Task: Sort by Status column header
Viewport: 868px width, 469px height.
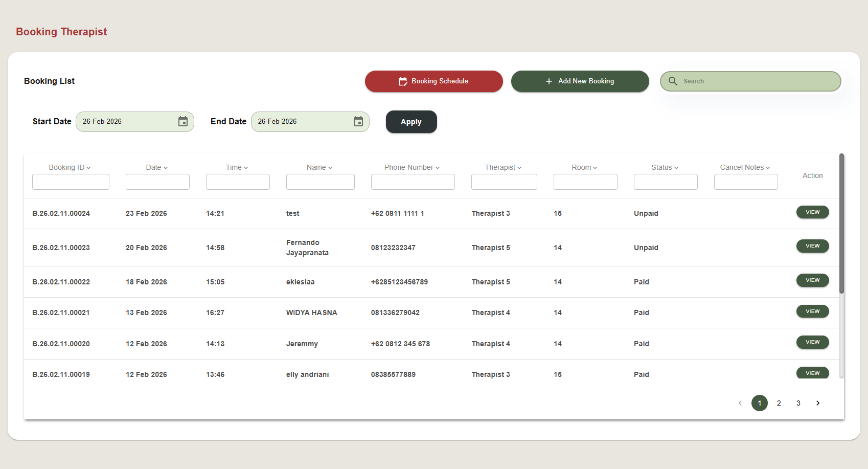Action: click(x=665, y=167)
